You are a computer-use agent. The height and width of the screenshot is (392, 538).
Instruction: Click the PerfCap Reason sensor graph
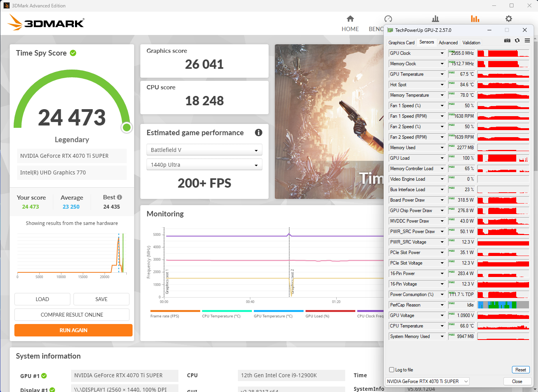pyautogui.click(x=503, y=305)
